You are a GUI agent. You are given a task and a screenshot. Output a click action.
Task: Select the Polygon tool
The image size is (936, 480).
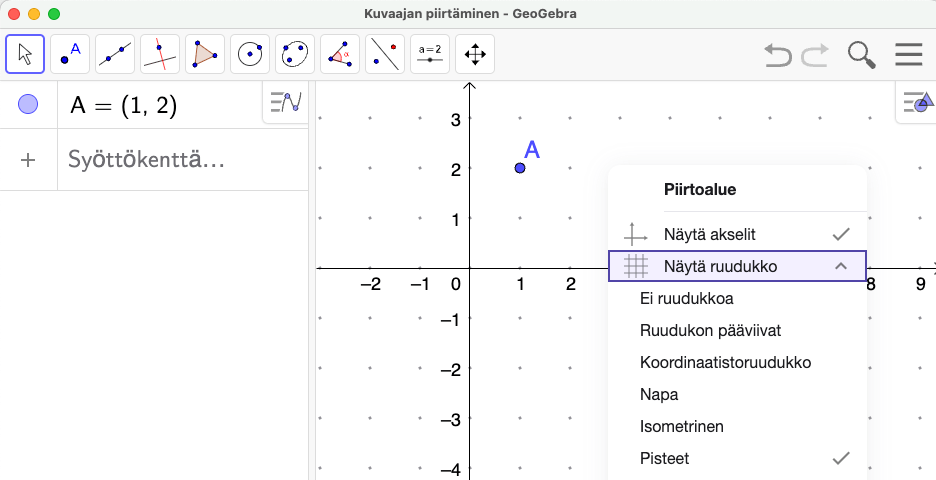click(205, 54)
